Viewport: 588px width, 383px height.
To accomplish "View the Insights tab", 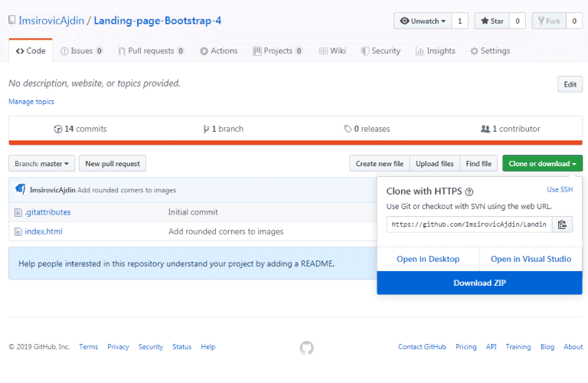I will pos(436,51).
